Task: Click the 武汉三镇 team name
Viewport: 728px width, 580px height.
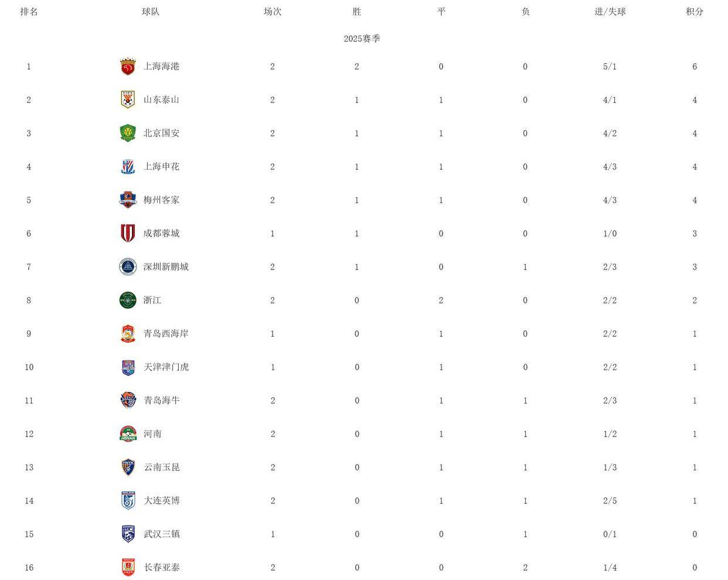Action: point(162,534)
